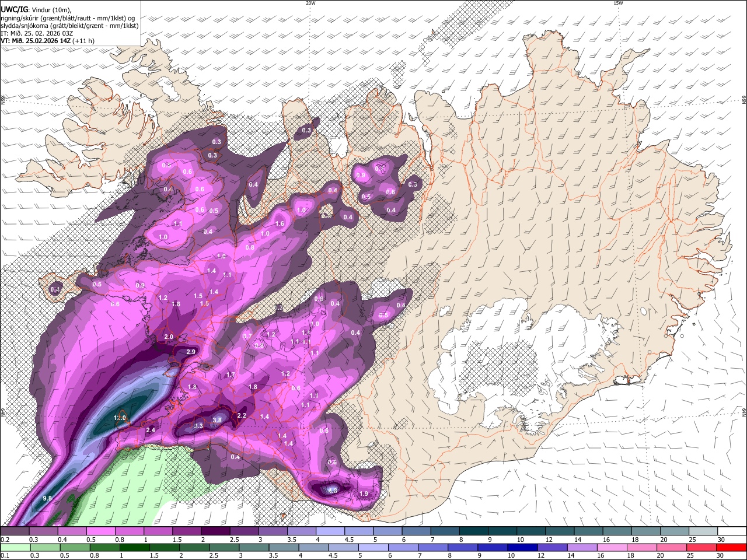Click the 0.1 label on the lower scale
747x560 pixels.
pos(5,556)
